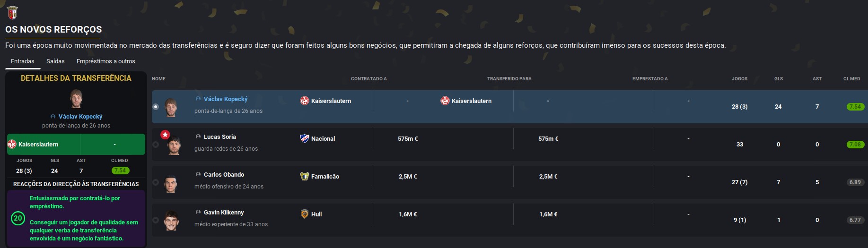Screen dimensions: 868x248
Task: Sort table by the JOGOS column header
Action: (x=739, y=79)
